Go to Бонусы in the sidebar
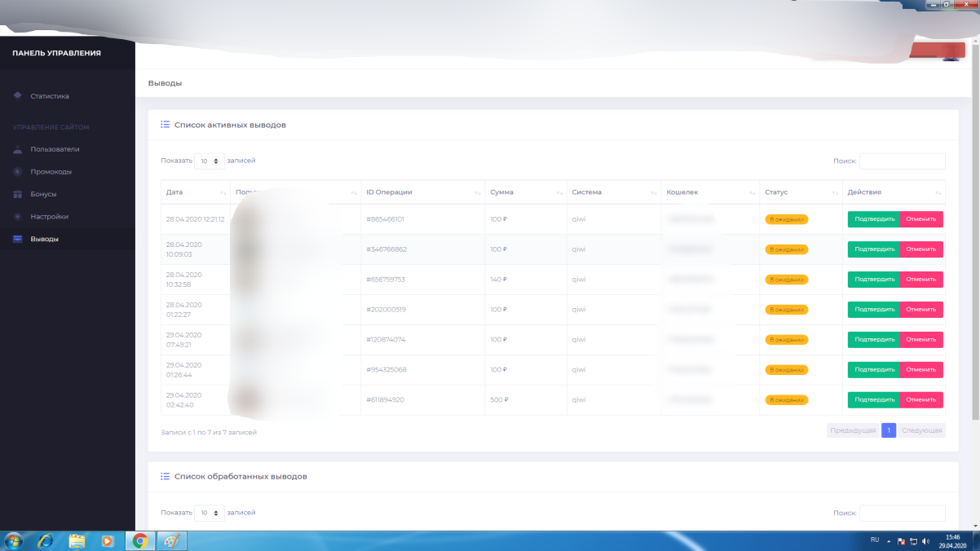This screenshot has width=980, height=551. (x=43, y=194)
